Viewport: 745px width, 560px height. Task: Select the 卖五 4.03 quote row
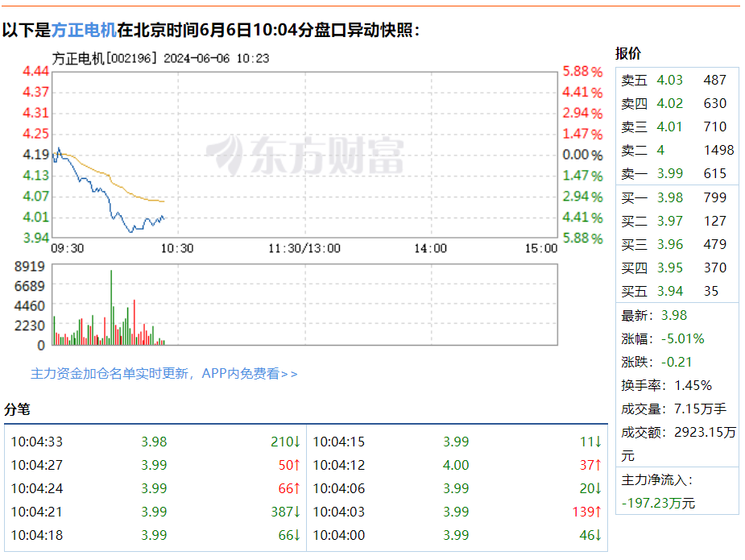tap(677, 80)
